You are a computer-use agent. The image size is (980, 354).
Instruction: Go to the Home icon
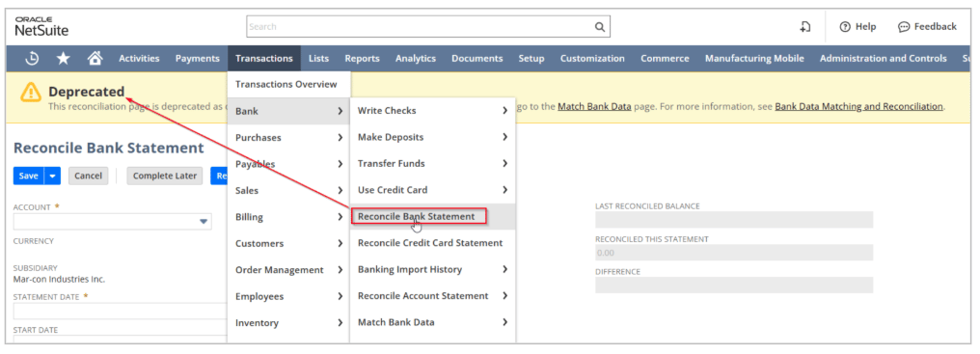click(x=95, y=58)
